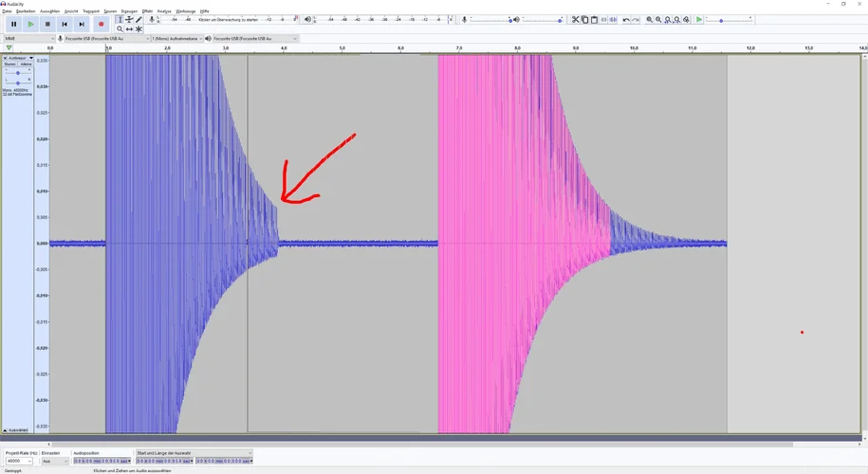Open the Hilfe menu
Viewport: 868px width, 474px height.
pyautogui.click(x=205, y=11)
